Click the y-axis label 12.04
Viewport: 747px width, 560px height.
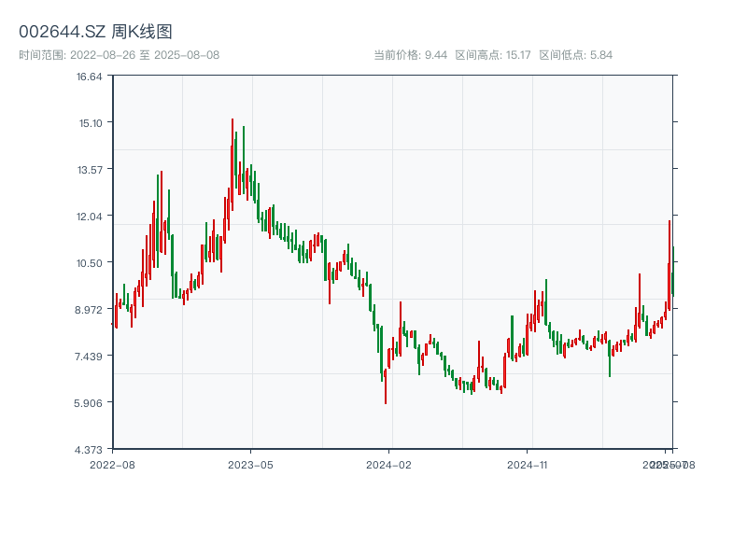90,217
